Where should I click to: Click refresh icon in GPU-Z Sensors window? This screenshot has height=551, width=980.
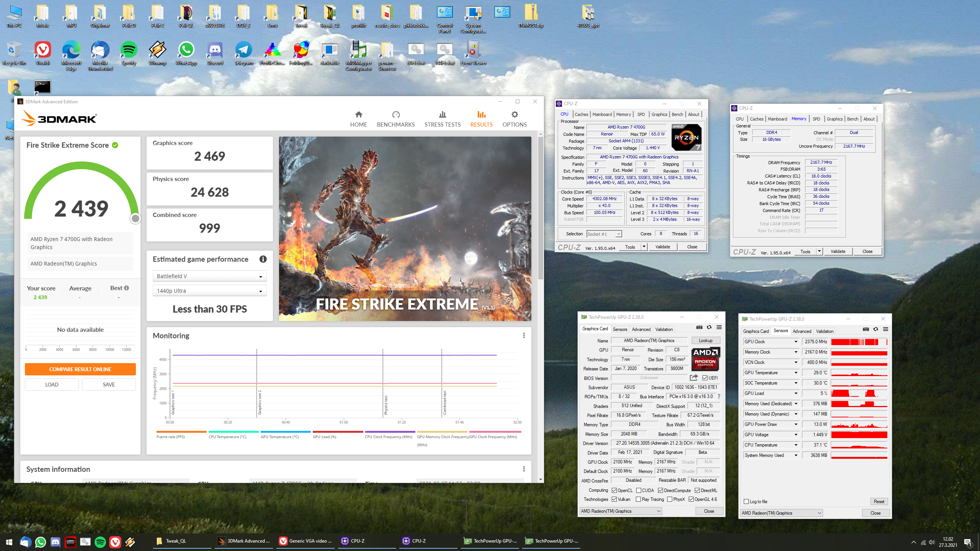tap(875, 329)
